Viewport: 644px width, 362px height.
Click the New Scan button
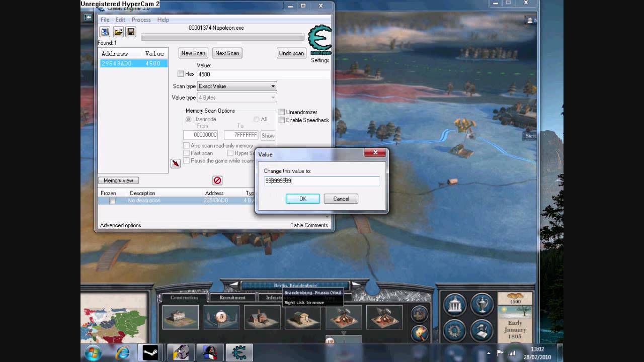point(193,53)
